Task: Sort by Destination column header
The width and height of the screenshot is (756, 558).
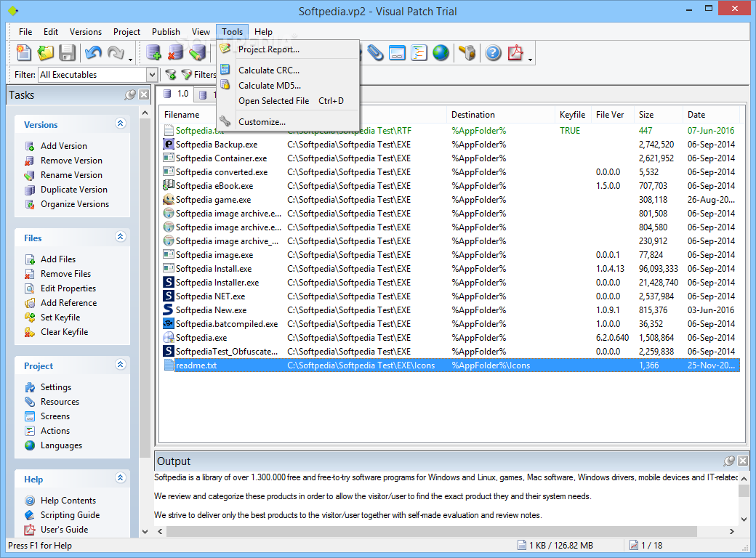Action: [x=500, y=115]
